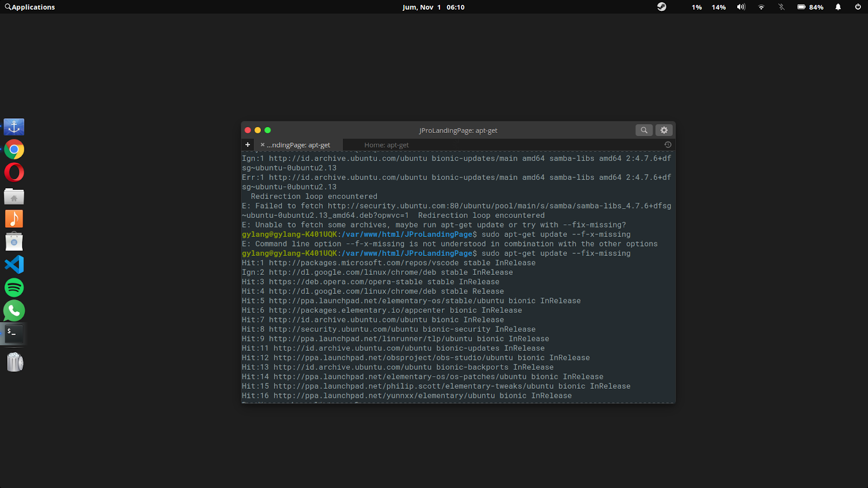Click the command 'sudo apt-get update --f-x-missing'
868x488 pixels.
tap(556, 234)
